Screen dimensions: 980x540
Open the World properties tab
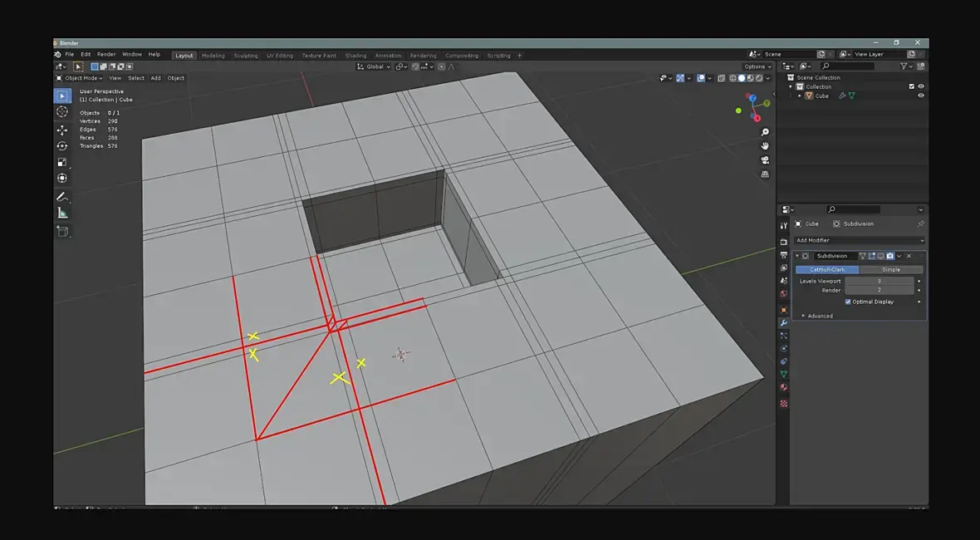tap(784, 294)
